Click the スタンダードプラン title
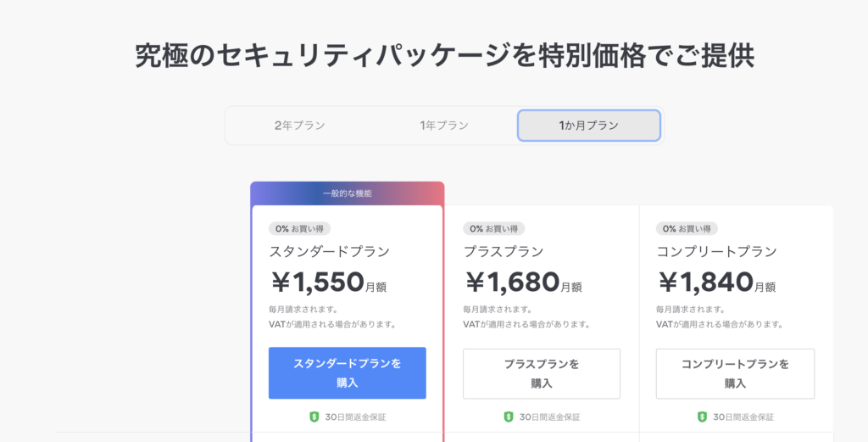The height and width of the screenshot is (442, 868). [x=330, y=252]
